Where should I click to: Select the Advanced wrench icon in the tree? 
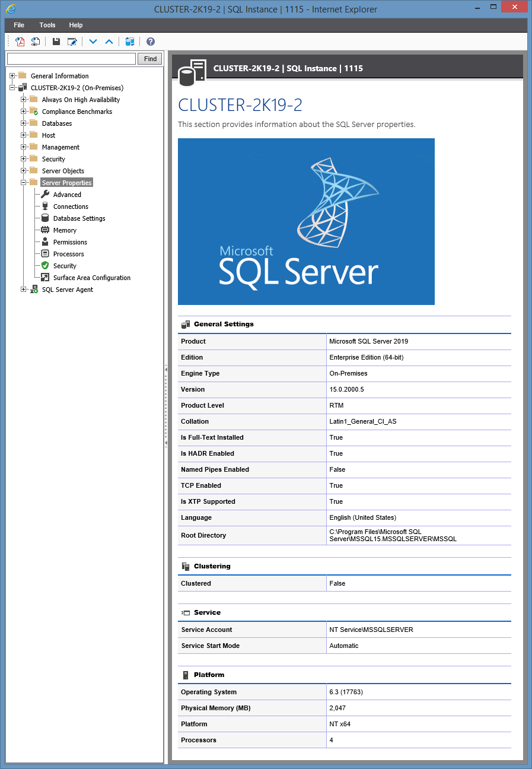pos(45,194)
